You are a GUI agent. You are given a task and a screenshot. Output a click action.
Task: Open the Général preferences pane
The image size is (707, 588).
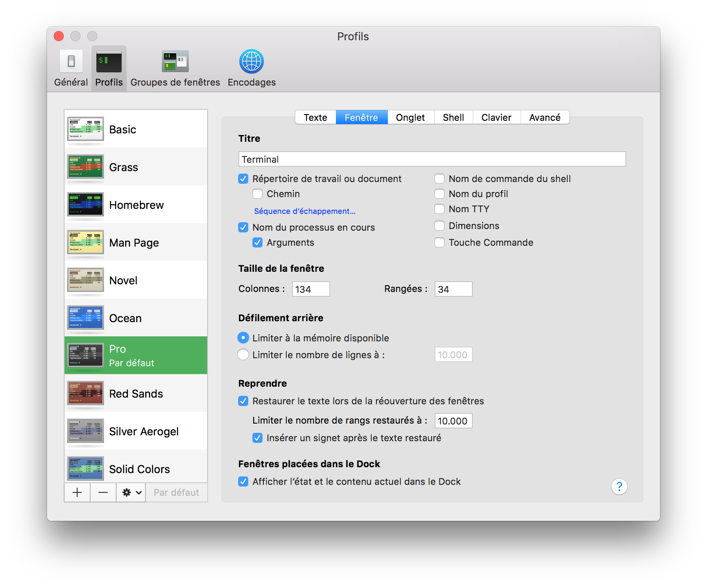[70, 67]
